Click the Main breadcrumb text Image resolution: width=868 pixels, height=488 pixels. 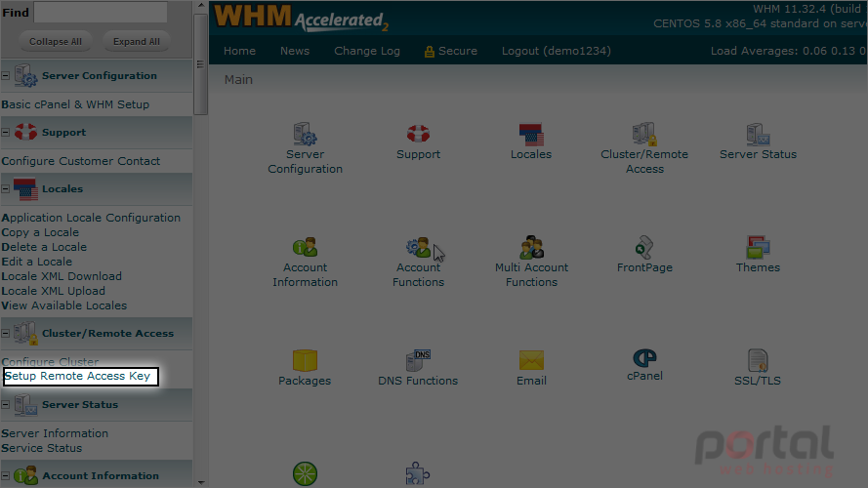(238, 80)
